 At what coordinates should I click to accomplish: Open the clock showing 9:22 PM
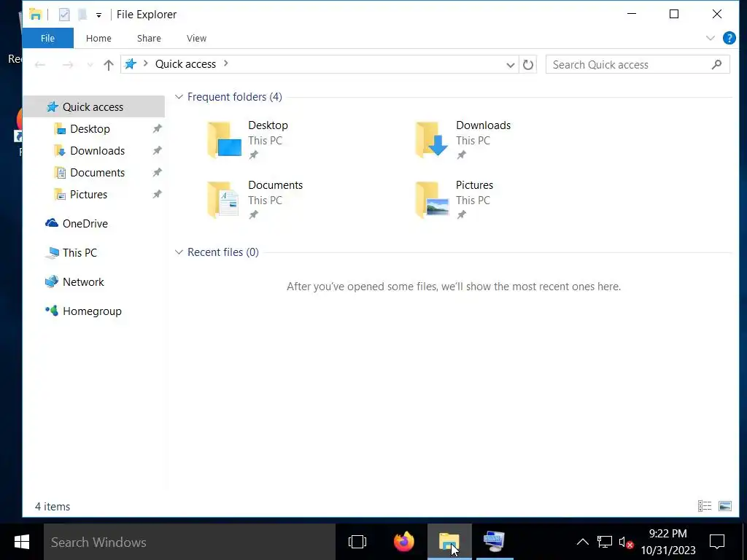click(x=668, y=542)
